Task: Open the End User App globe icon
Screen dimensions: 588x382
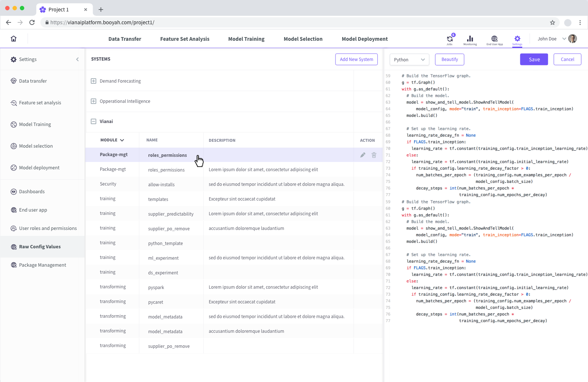Action: 495,39
